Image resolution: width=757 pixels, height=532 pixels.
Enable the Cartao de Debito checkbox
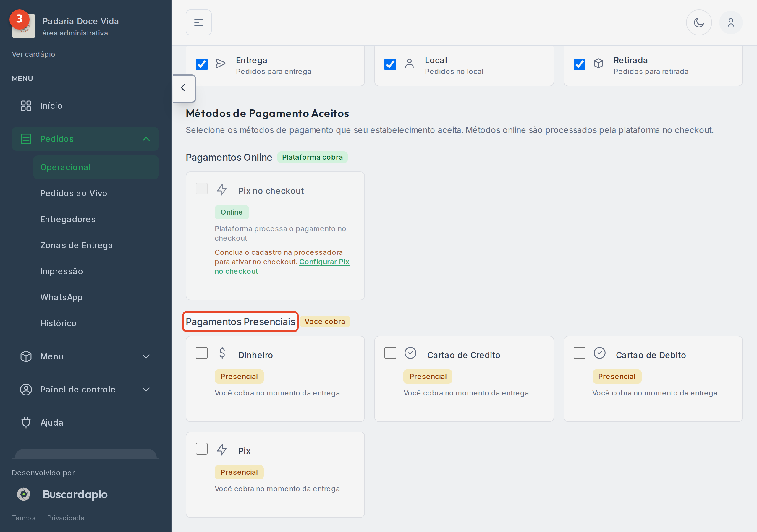pos(579,353)
